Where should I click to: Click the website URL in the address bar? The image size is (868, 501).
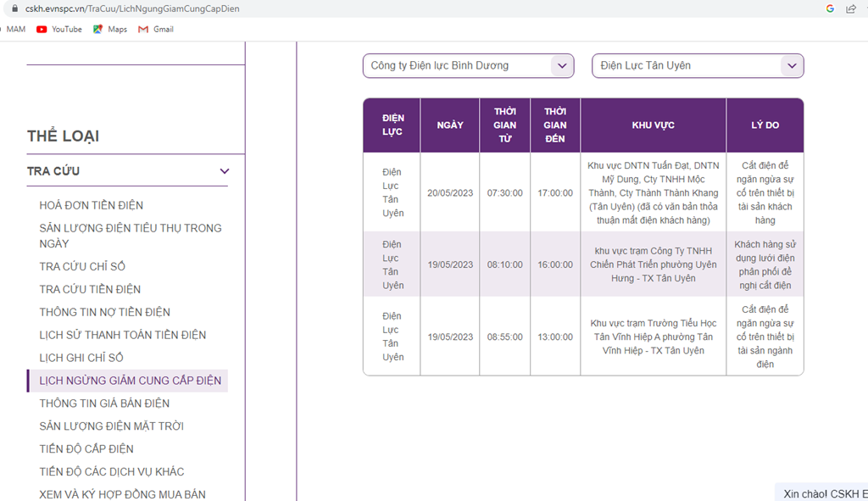click(132, 8)
